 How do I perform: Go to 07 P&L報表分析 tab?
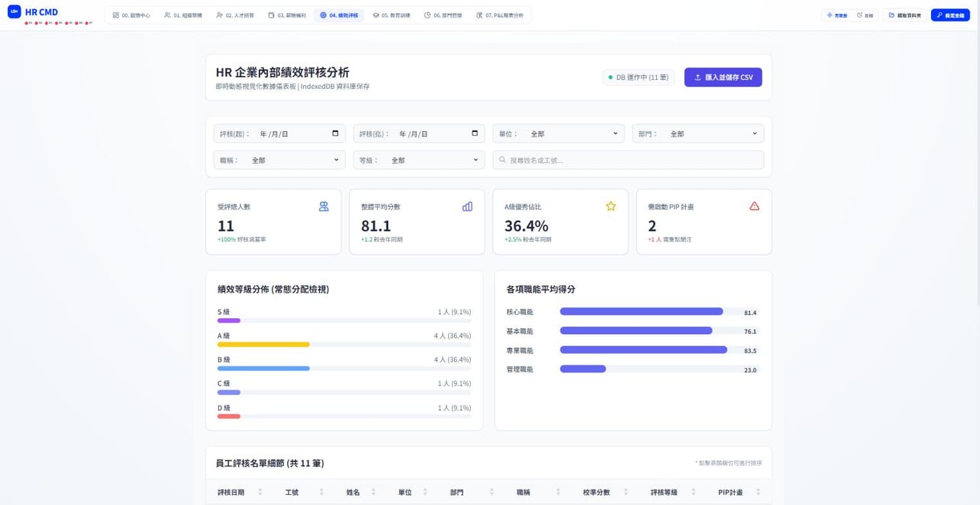(499, 15)
